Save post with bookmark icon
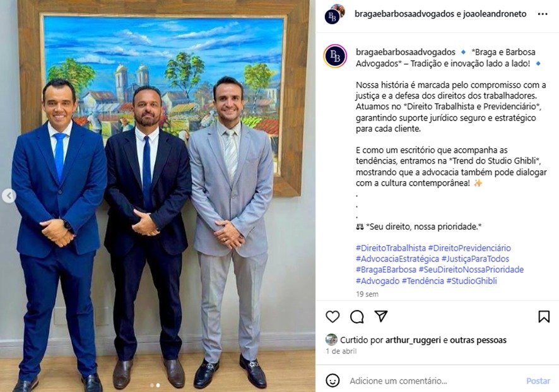Image resolution: width=559 pixels, height=392 pixels. point(544,316)
